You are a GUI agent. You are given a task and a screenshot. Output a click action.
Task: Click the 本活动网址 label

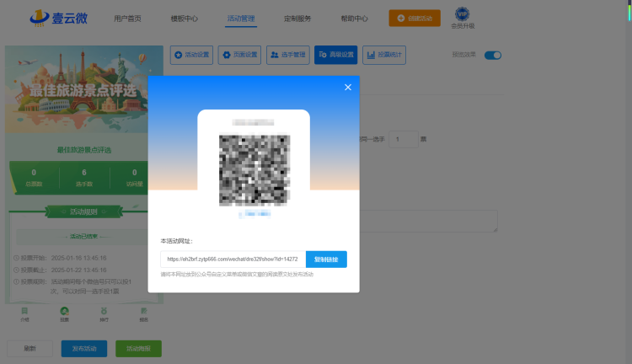pos(177,241)
